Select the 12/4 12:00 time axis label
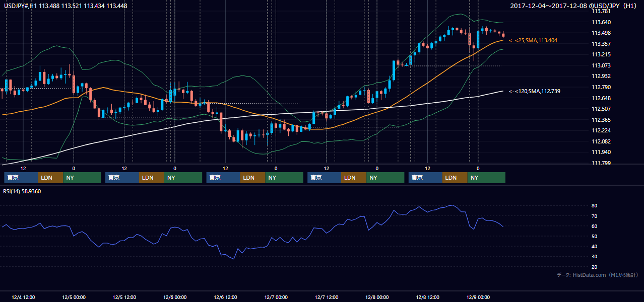644x302 pixels. coord(23,297)
